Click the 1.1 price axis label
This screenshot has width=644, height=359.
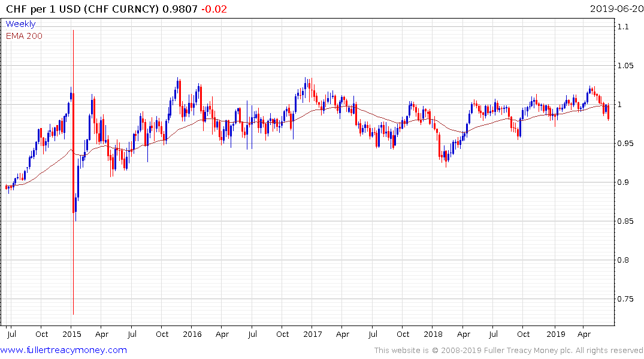point(622,27)
